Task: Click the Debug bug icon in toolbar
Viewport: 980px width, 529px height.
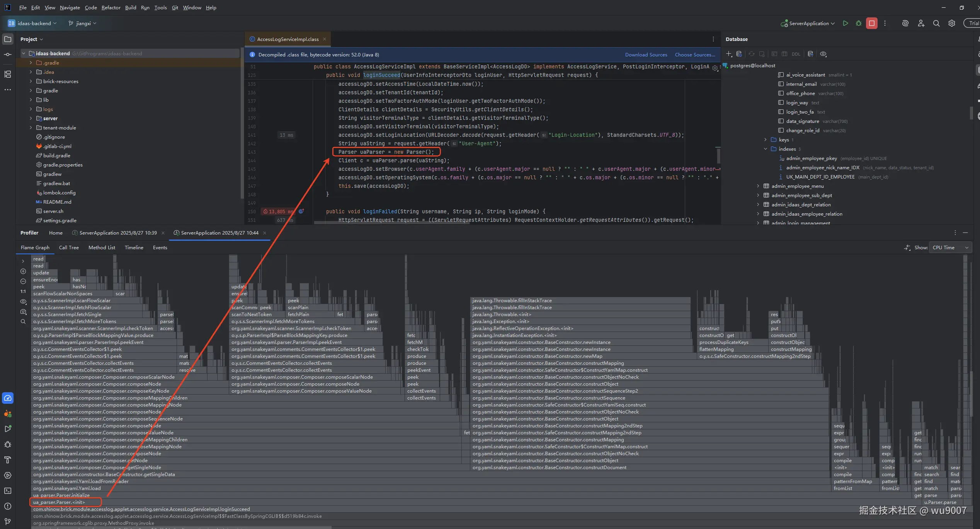Action: tap(858, 23)
